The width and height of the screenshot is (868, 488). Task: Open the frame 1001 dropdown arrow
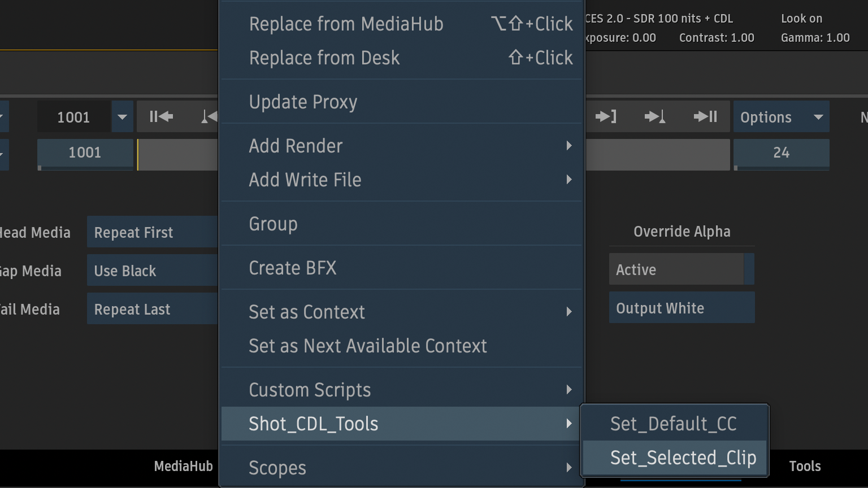click(122, 117)
